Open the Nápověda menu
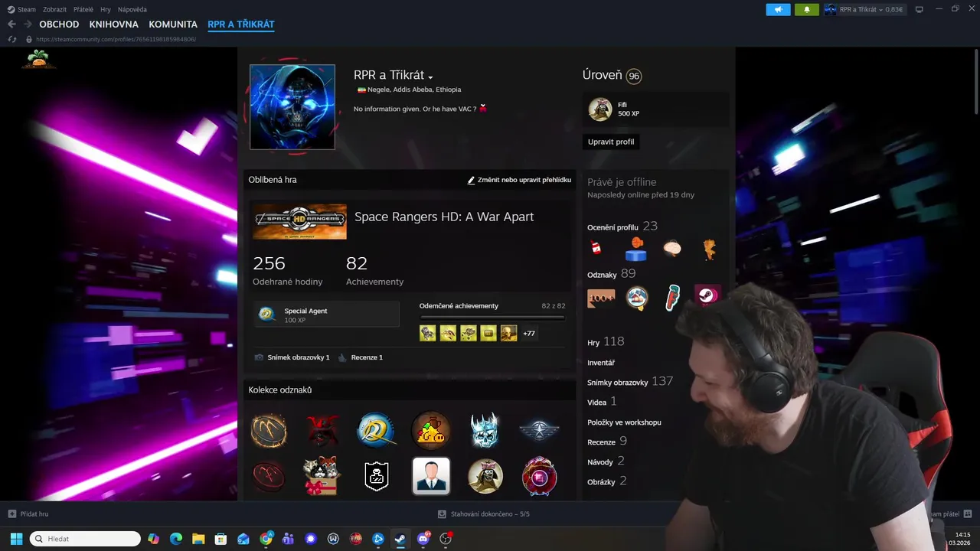 [x=132, y=9]
